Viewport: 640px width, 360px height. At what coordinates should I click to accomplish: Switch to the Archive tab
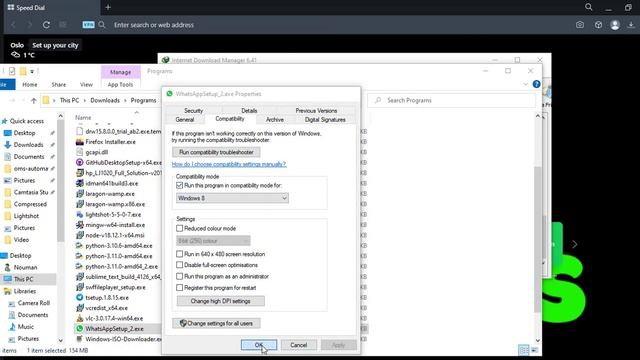tap(275, 120)
